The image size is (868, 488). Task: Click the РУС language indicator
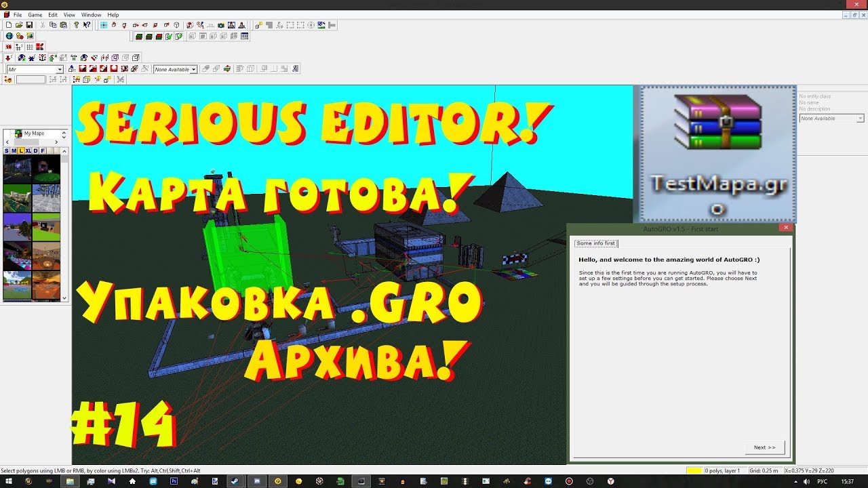(x=822, y=481)
